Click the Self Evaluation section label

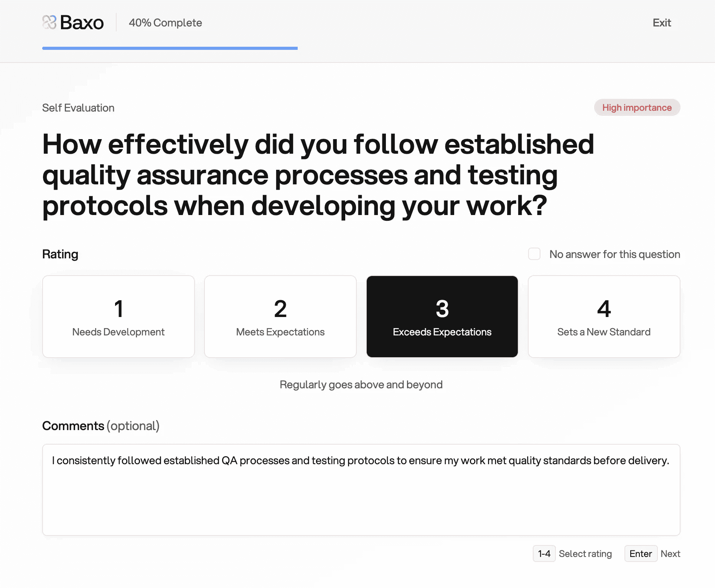point(78,108)
